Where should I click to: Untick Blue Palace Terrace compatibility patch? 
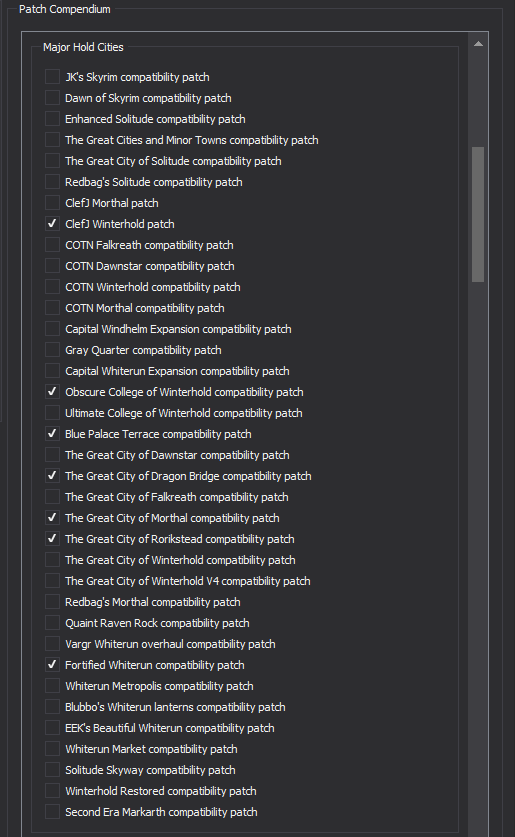[x=52, y=434]
